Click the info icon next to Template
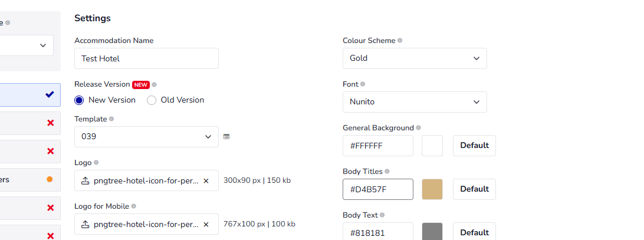Viewport: 644px width, 240px height. tap(111, 119)
